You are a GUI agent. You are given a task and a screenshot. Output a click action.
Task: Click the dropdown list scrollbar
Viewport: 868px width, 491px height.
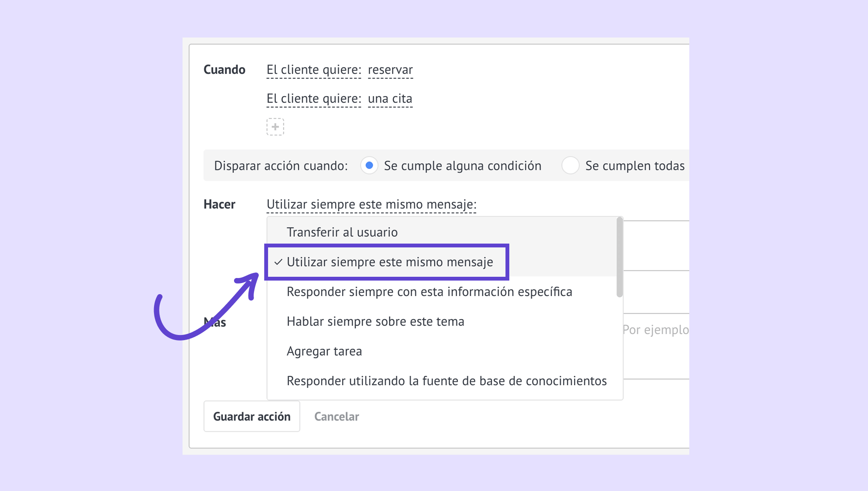620,258
